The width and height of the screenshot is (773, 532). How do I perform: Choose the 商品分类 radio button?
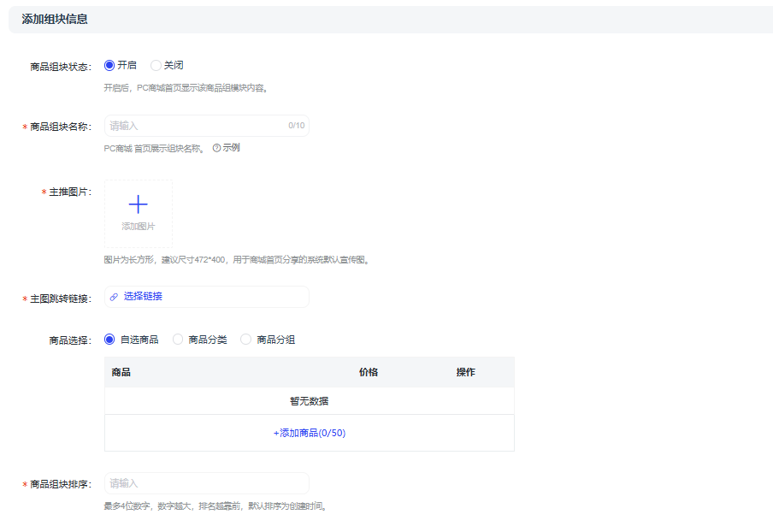click(178, 340)
